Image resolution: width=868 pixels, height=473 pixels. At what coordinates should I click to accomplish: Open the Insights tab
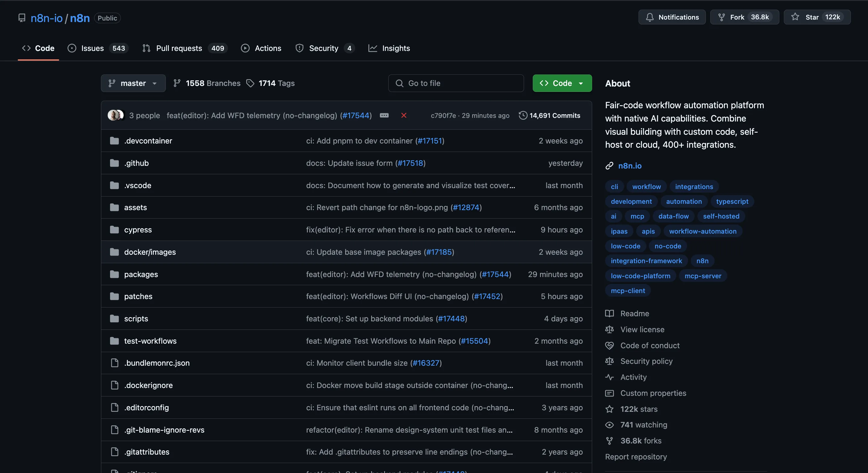tap(389, 48)
